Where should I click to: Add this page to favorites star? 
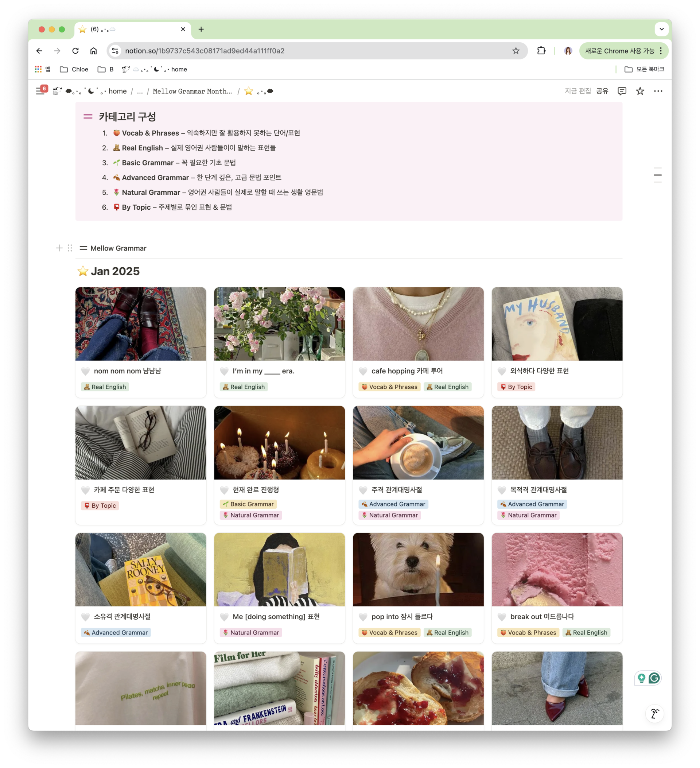640,91
